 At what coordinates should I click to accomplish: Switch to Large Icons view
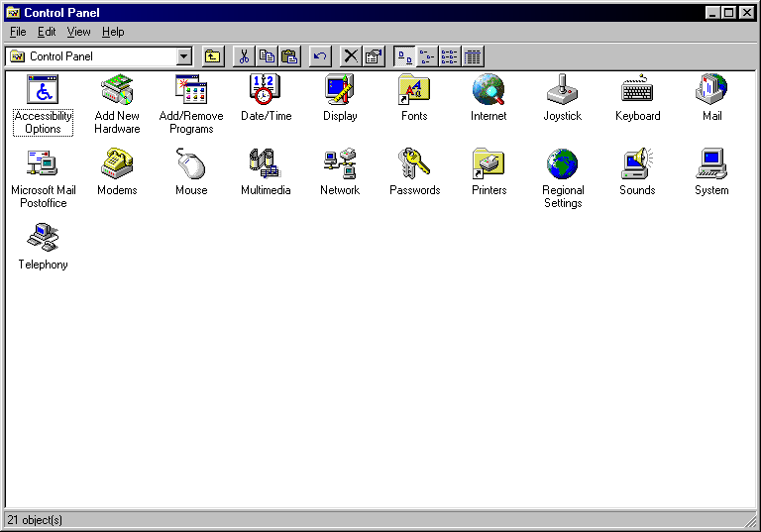[x=404, y=56]
